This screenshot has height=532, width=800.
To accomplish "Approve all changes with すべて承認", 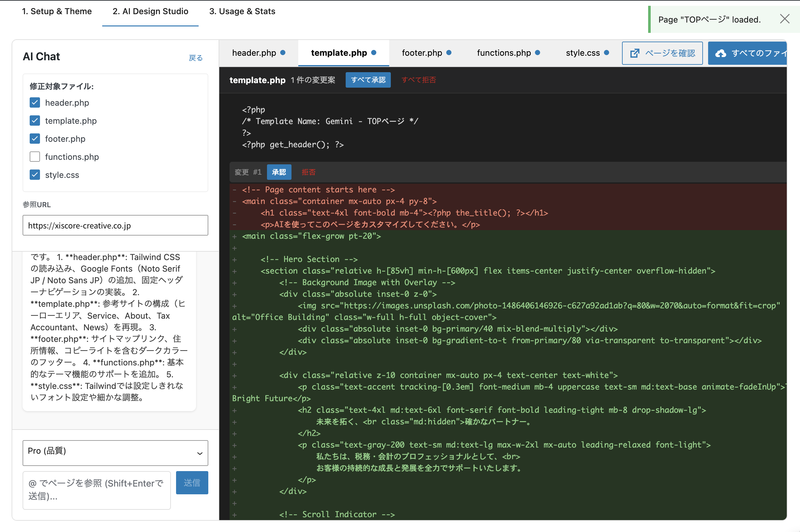I will tap(368, 80).
